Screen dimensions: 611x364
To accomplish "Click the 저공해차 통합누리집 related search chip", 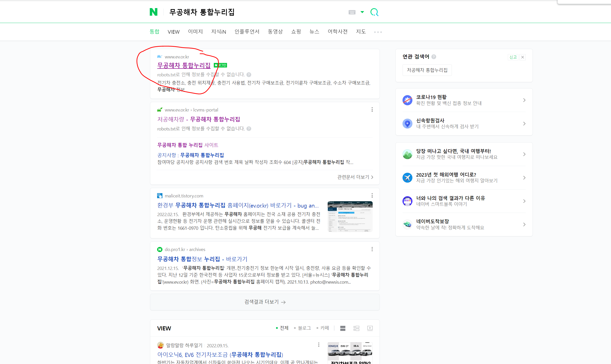I will pos(427,70).
